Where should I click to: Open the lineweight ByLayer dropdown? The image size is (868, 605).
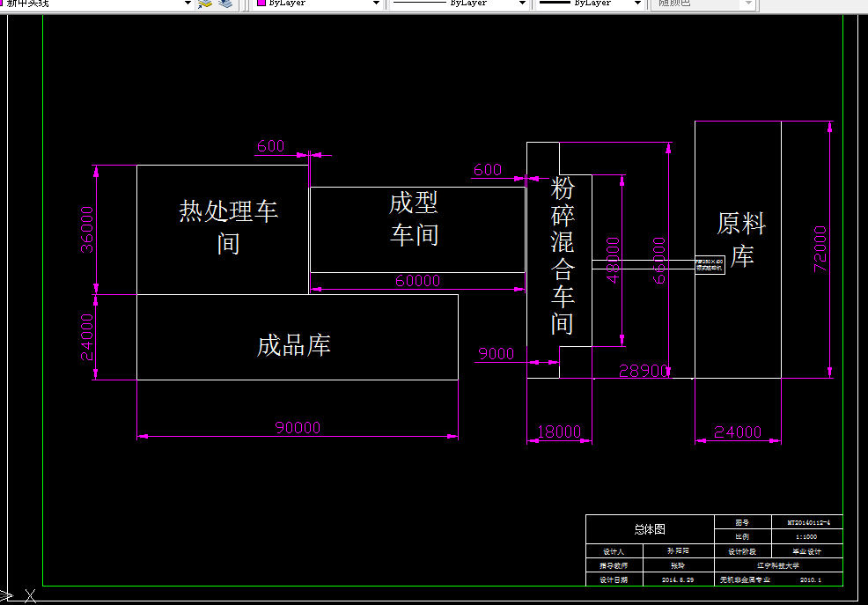[636, 4]
